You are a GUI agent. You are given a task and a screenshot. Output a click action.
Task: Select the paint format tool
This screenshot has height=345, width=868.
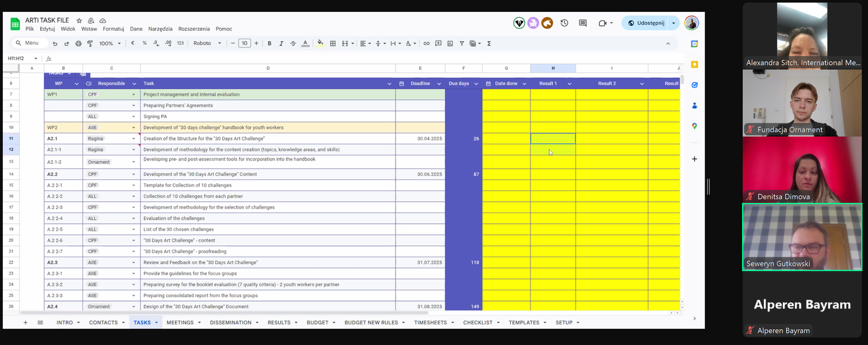[x=90, y=43]
